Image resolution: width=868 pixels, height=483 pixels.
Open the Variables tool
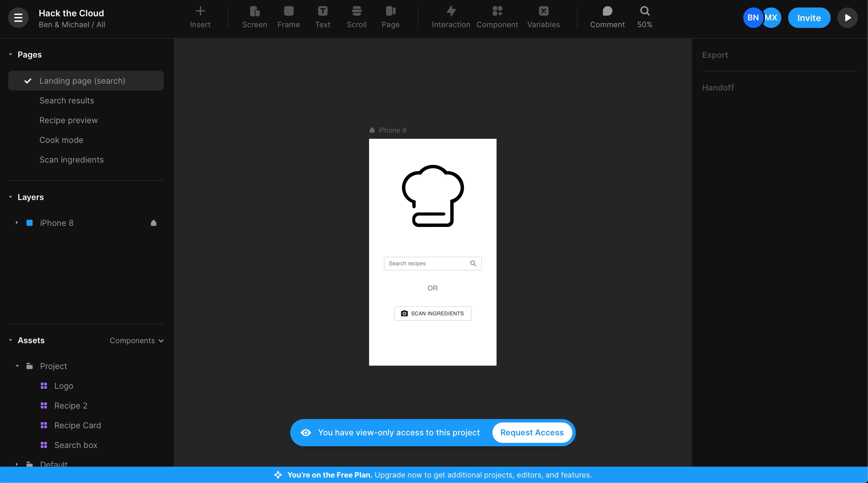(x=543, y=17)
